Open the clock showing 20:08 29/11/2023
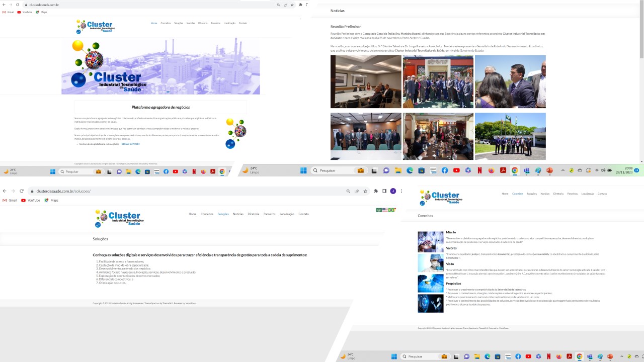 point(628,170)
